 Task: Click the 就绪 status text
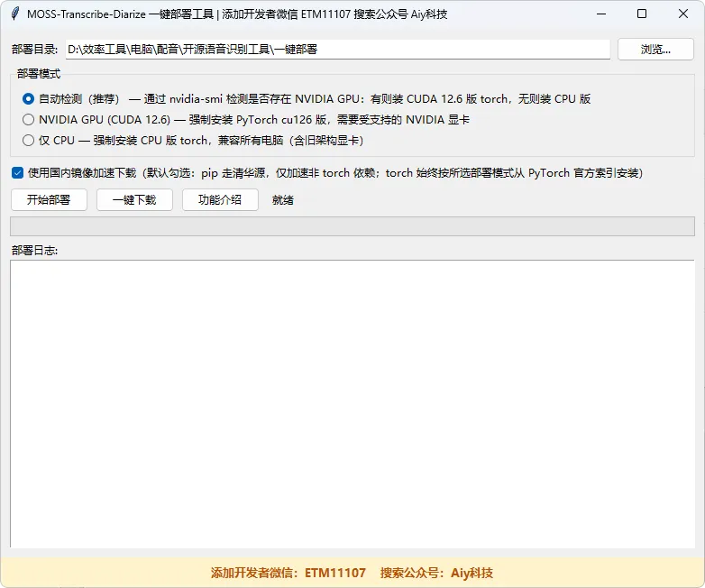coord(283,200)
